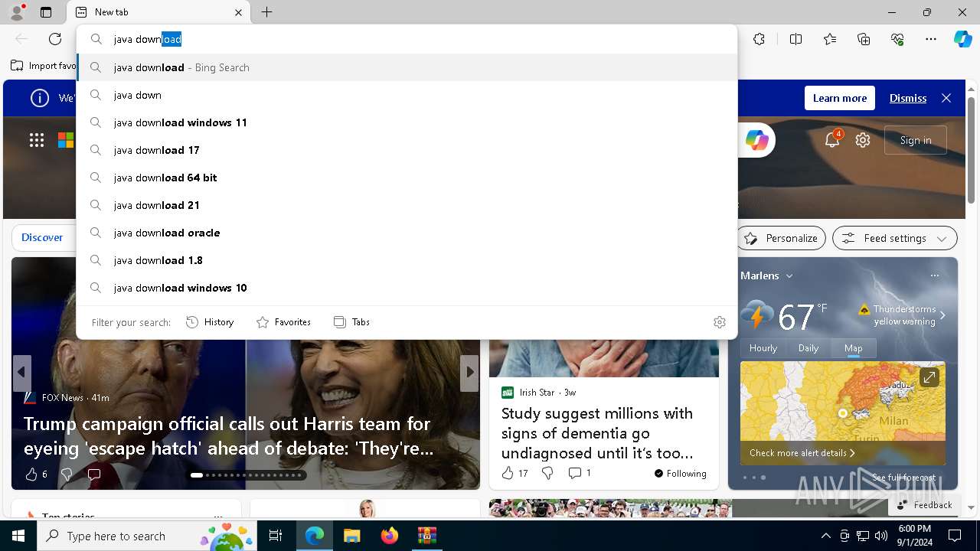Open the Extensions puzzle icon
Image resolution: width=980 pixels, height=551 pixels.
(759, 39)
